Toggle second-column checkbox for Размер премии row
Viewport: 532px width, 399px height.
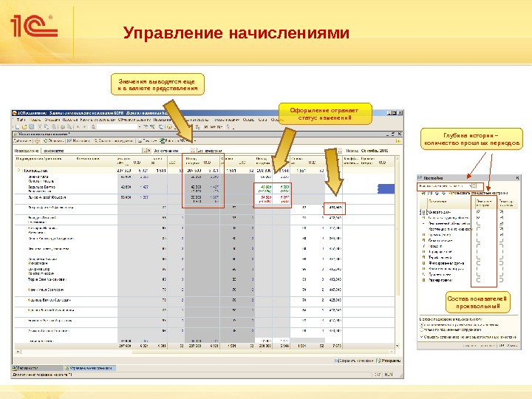pos(501,280)
